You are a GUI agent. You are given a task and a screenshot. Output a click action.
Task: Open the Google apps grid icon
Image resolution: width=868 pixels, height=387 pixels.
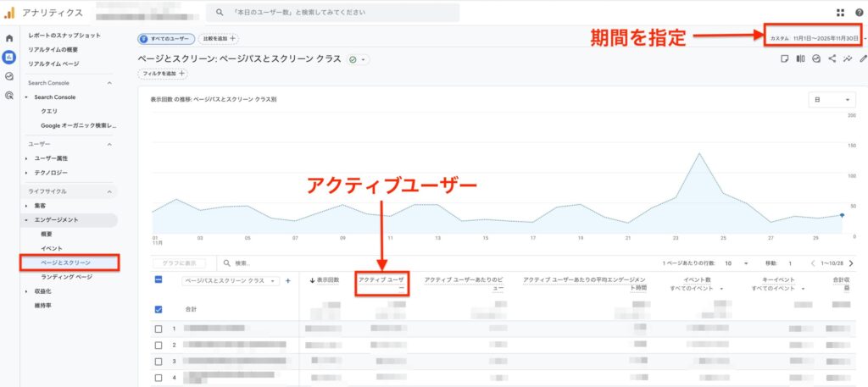[x=840, y=13]
